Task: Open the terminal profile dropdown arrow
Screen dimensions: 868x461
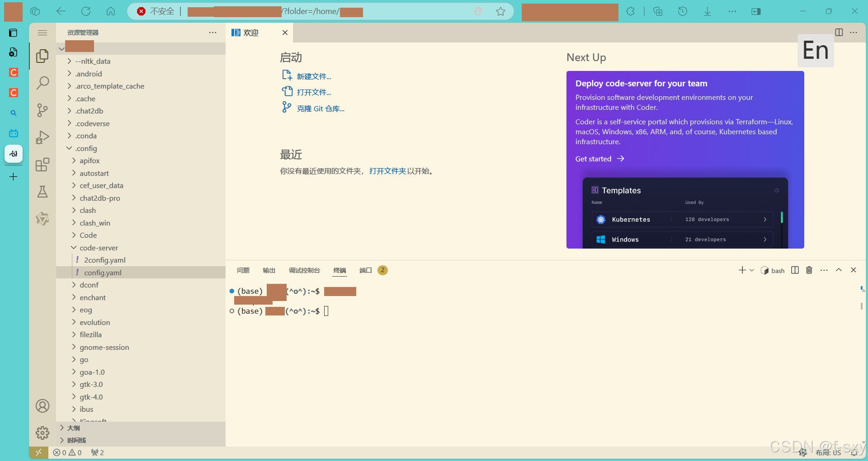Action: coord(751,270)
